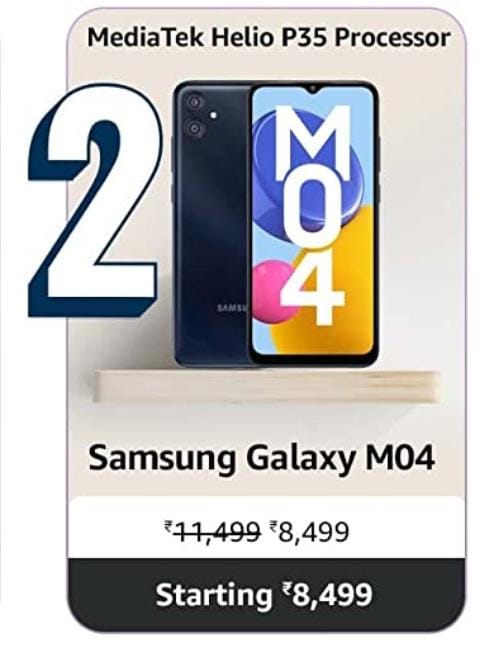Click the struck-through ₹11,499 price

point(212,532)
